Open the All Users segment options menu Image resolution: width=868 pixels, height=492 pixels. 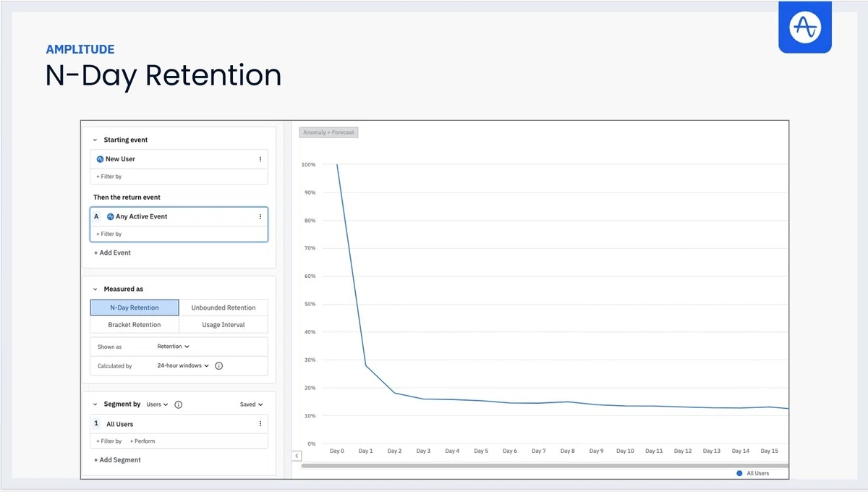260,424
